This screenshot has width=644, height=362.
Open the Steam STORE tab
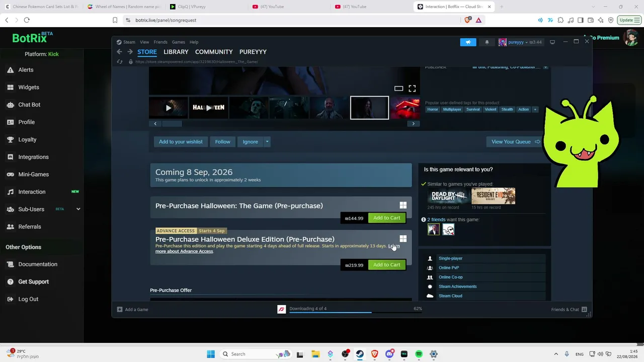[147, 52]
